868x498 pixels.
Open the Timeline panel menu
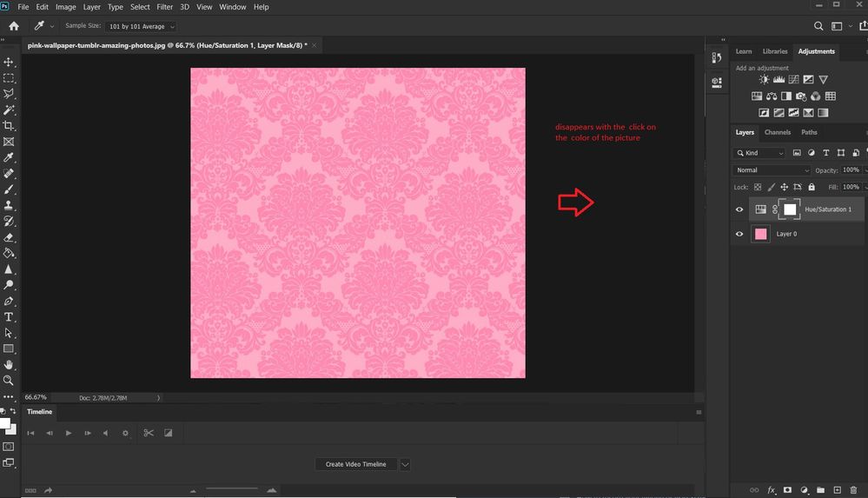699,412
